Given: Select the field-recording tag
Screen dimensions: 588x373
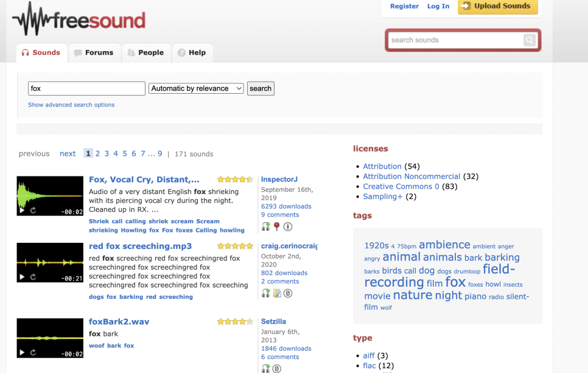Looking at the screenshot, I should pyautogui.click(x=439, y=276).
